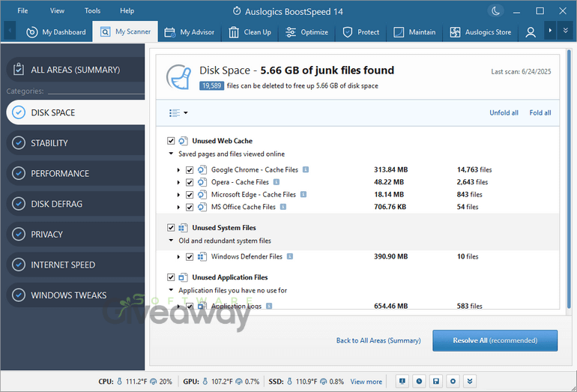The image size is (577, 392).
Task: Show info for MS Office Cache Files
Action: point(283,206)
